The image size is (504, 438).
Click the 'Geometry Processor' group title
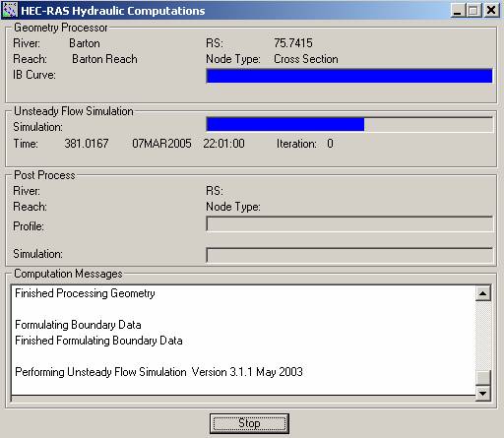(61, 28)
